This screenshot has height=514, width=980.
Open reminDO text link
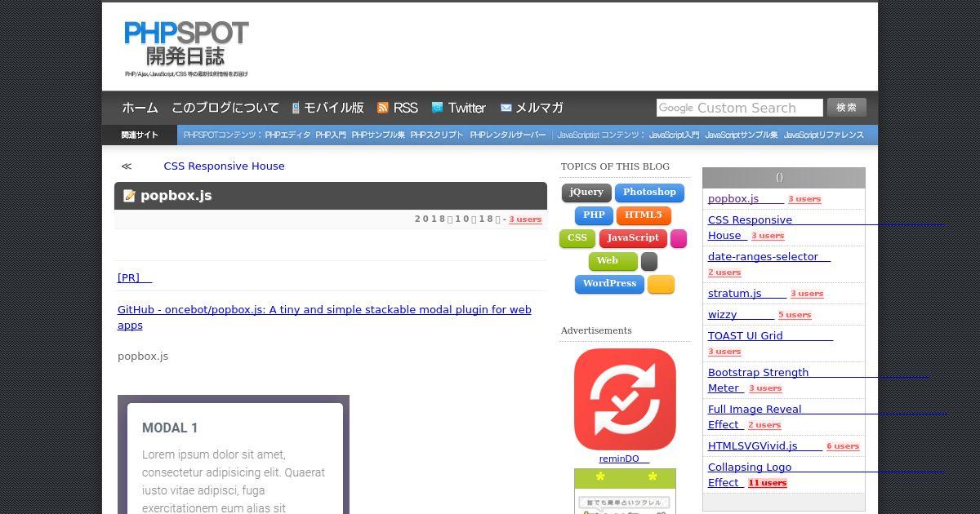tap(624, 459)
